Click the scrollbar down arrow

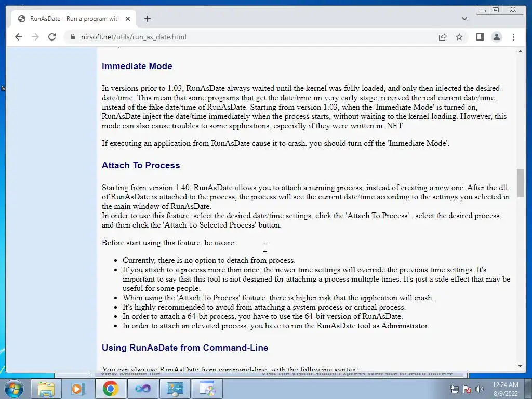520,366
